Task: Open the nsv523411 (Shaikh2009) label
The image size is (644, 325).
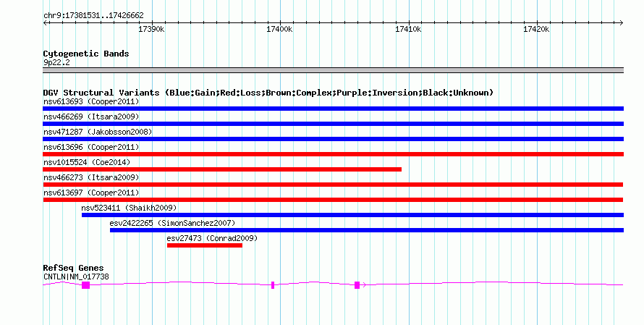Action: (x=129, y=208)
